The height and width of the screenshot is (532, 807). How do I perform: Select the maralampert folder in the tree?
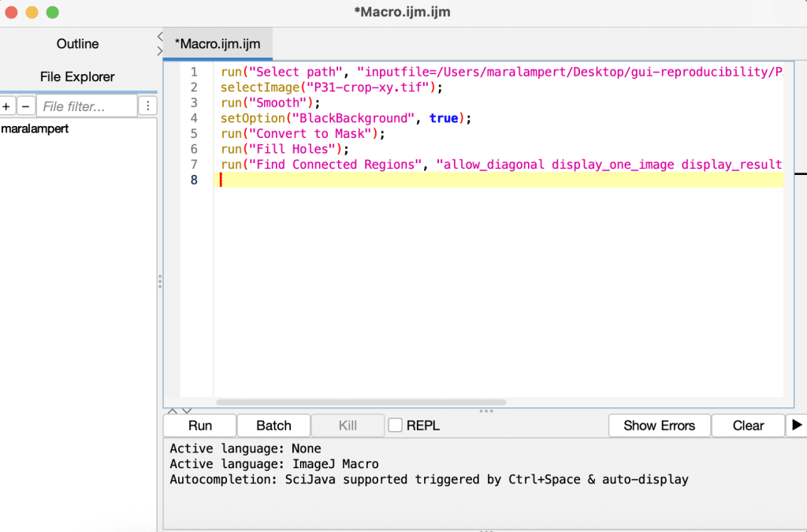[x=35, y=128]
